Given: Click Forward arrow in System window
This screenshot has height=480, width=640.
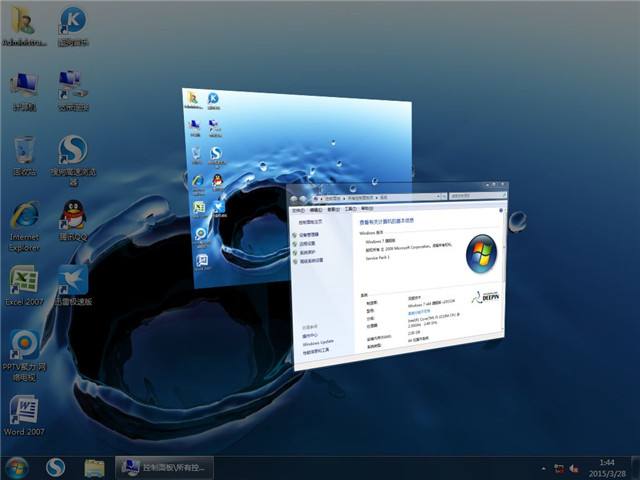Looking at the screenshot, I should (x=303, y=199).
